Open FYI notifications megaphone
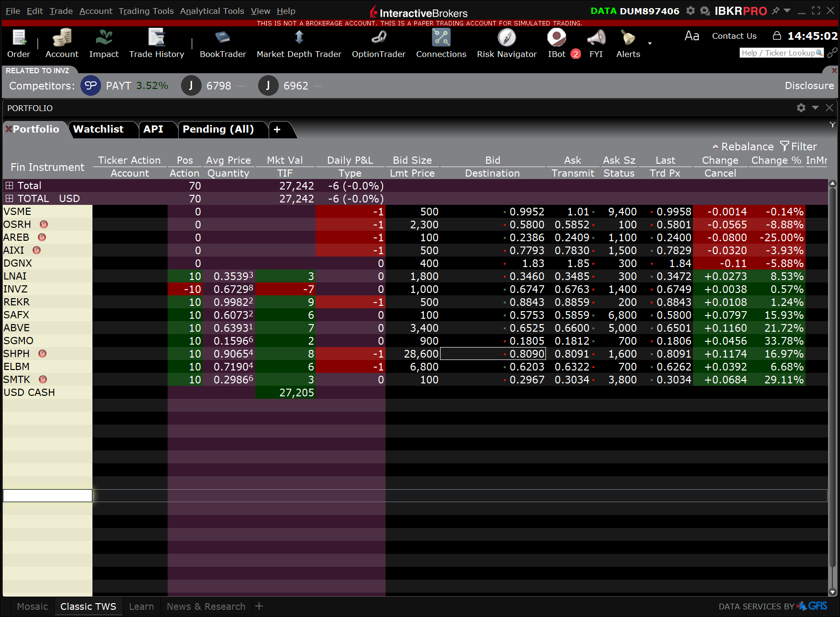Screen dimensions: 840x617 pos(596,43)
